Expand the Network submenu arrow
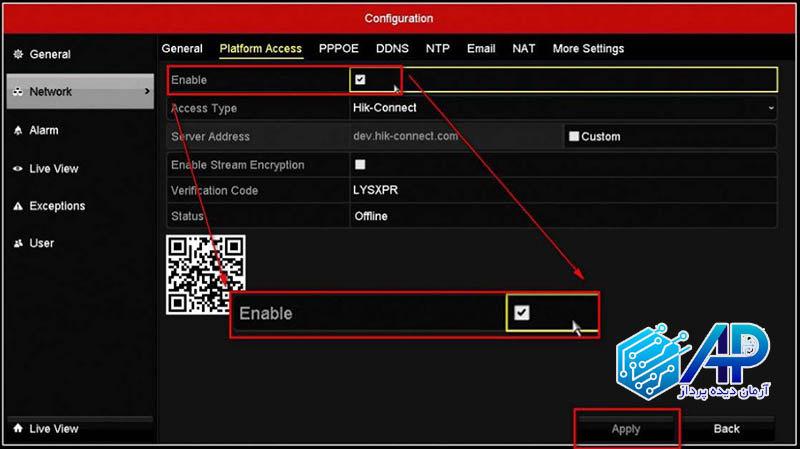800x449 pixels. (x=147, y=91)
